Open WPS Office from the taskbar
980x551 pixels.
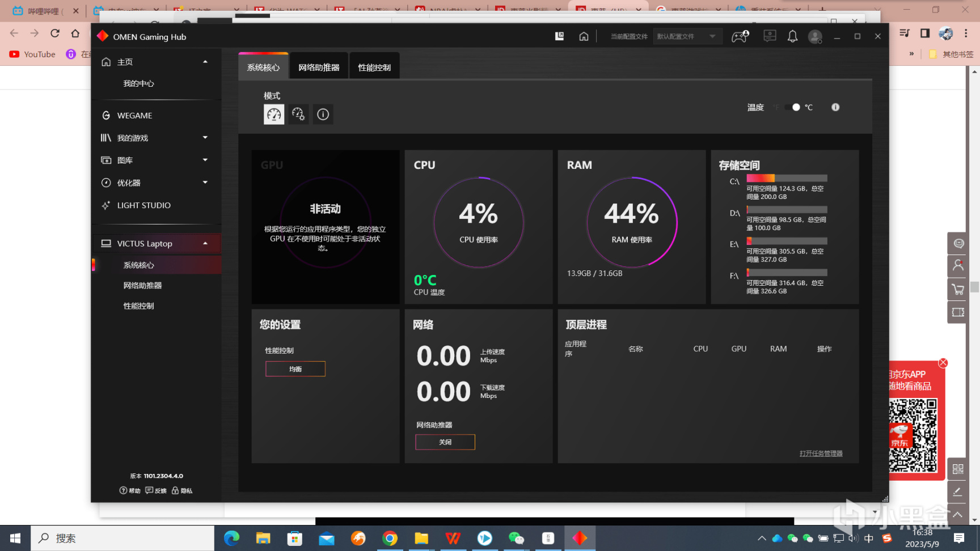pyautogui.click(x=453, y=538)
